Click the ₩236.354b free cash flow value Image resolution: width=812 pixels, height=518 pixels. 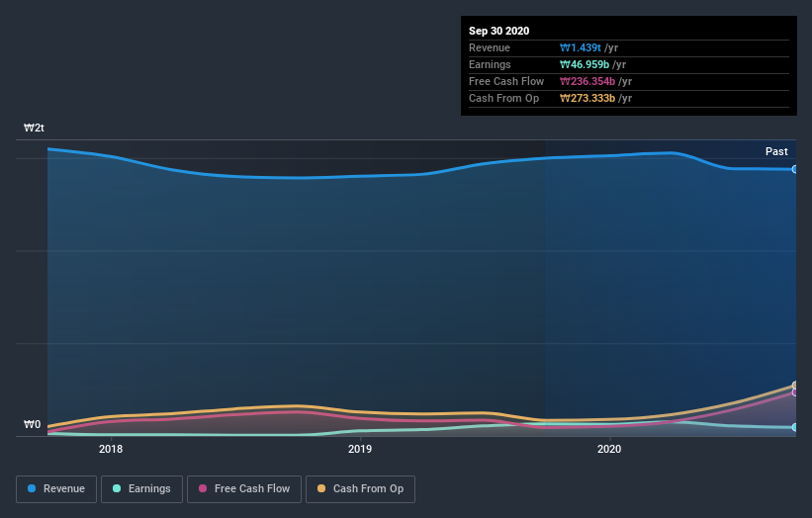coord(587,81)
